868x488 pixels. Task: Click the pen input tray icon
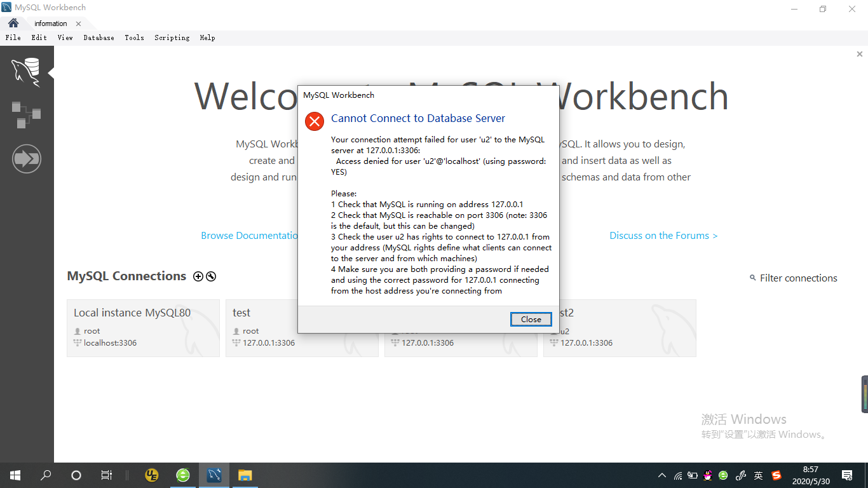740,475
